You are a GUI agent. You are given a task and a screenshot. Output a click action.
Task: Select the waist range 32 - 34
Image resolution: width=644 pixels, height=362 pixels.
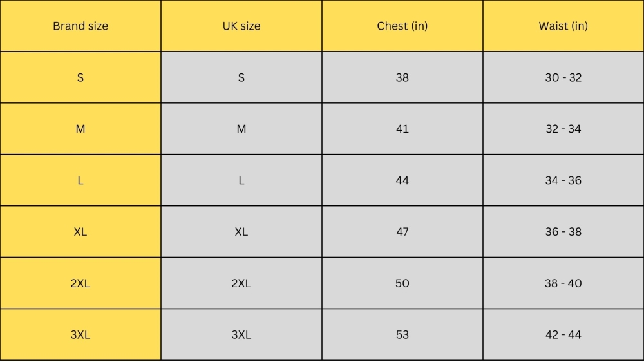(x=563, y=129)
